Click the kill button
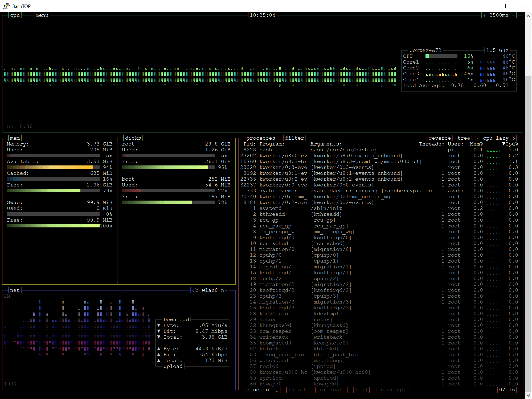 (x=361, y=390)
